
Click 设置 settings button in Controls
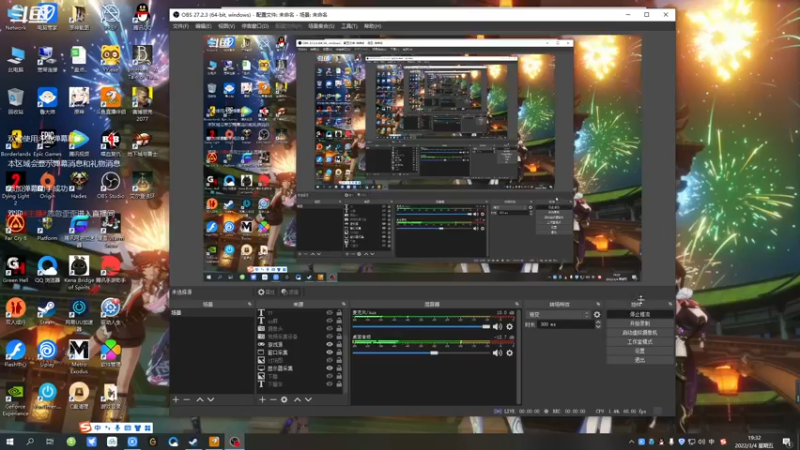point(640,351)
